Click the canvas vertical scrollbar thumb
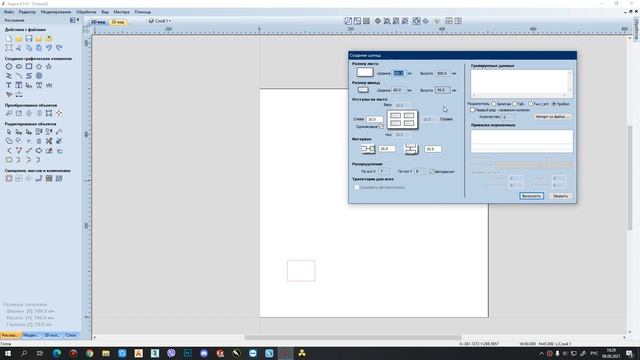Viewport: 640px width, 360px height. click(x=630, y=178)
